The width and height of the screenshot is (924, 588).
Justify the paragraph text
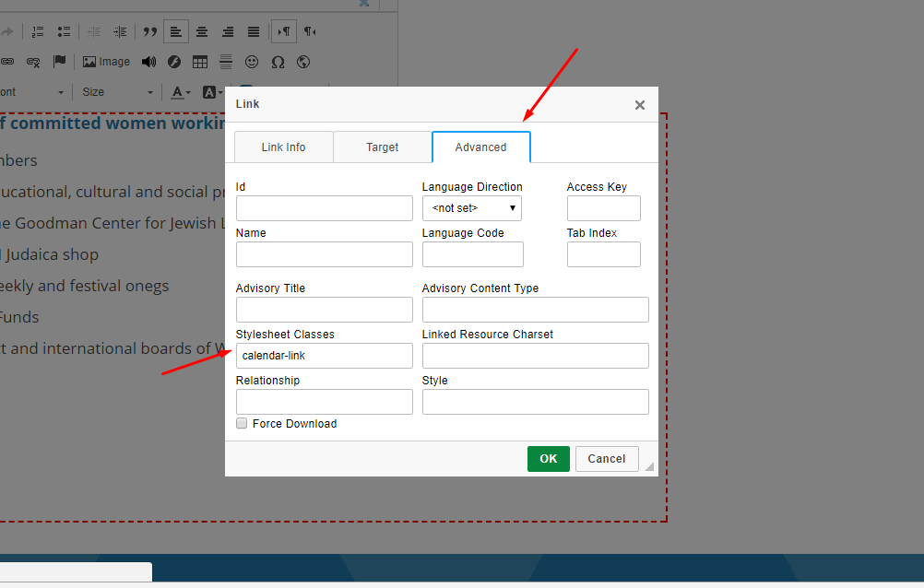click(254, 31)
